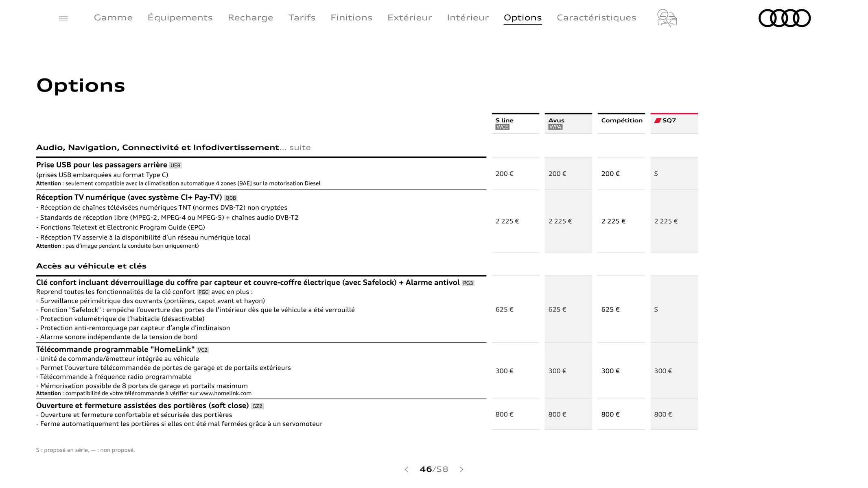Click the Audi four rings logo
This screenshot has height=488, width=868.
(x=785, y=18)
